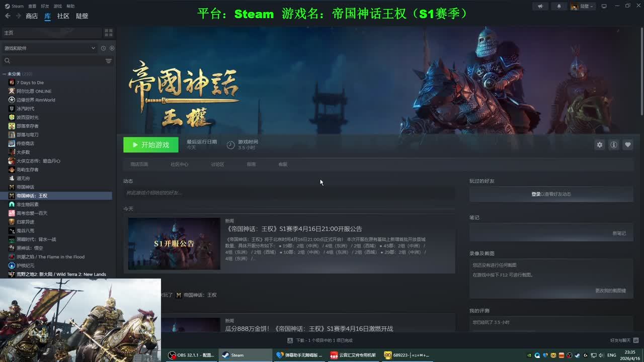This screenshot has width=644, height=362.
Task: Open the 社区中心 tab
Action: pos(179,164)
